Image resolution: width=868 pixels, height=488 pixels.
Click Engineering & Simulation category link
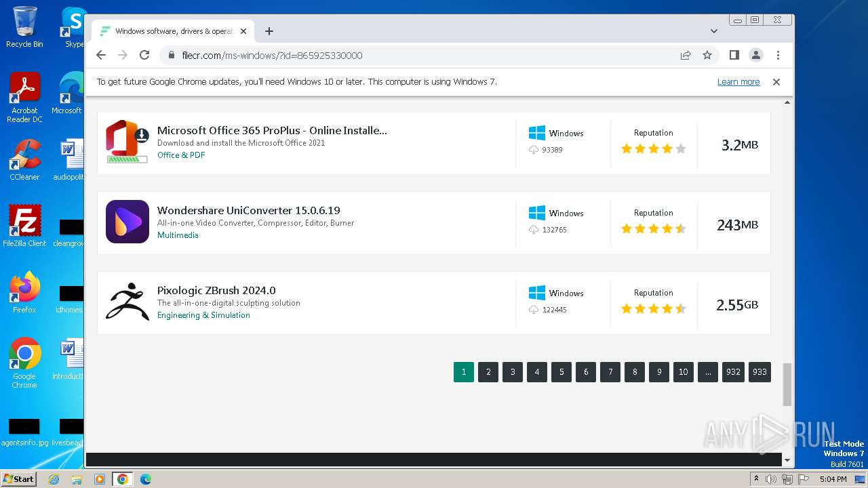tap(203, 315)
